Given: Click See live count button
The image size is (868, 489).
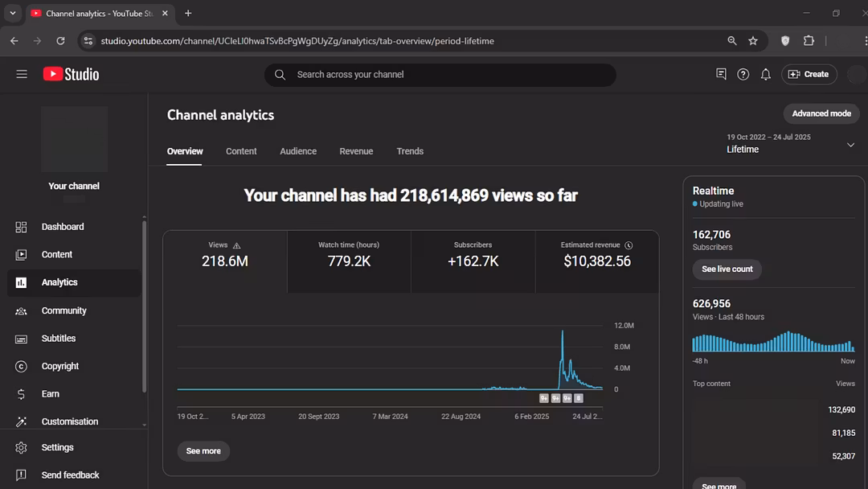Looking at the screenshot, I should click(x=727, y=269).
